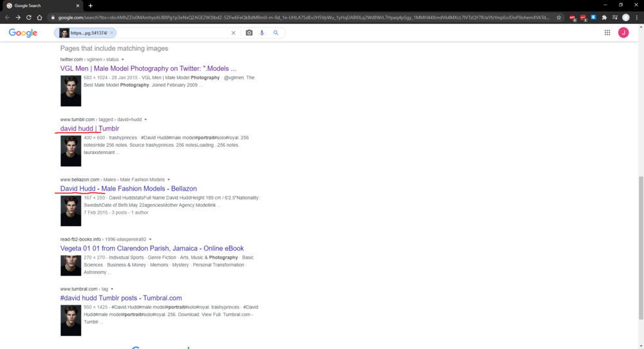Remove the image chip from search box

(x=111, y=33)
